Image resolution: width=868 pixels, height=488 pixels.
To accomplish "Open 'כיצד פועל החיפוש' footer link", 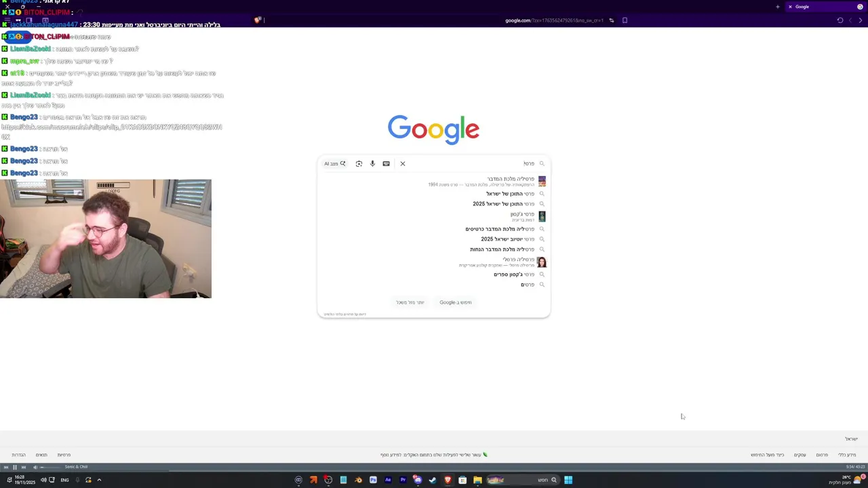I will point(767,455).
